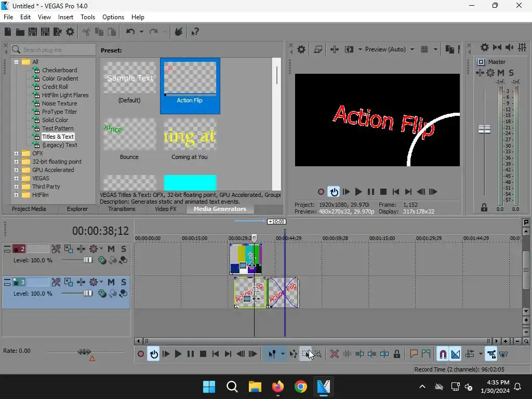
Task: Insert a marker with the timeline toolbar icon
Action: tap(414, 354)
